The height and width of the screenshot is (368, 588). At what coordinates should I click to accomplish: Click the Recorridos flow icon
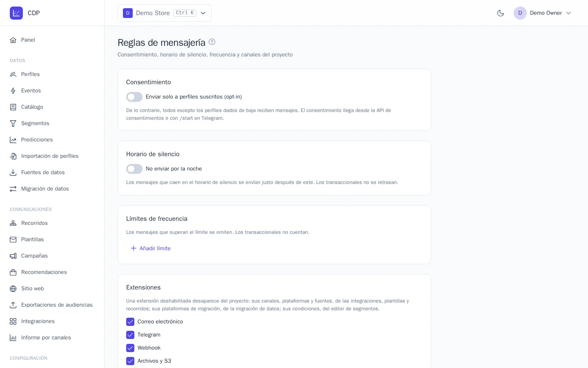coord(13,223)
